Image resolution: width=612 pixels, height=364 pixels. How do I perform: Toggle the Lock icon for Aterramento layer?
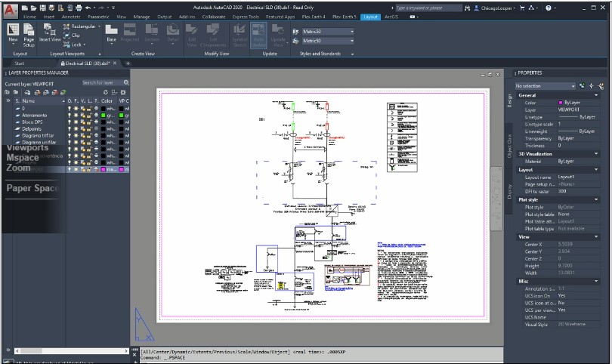89,116
